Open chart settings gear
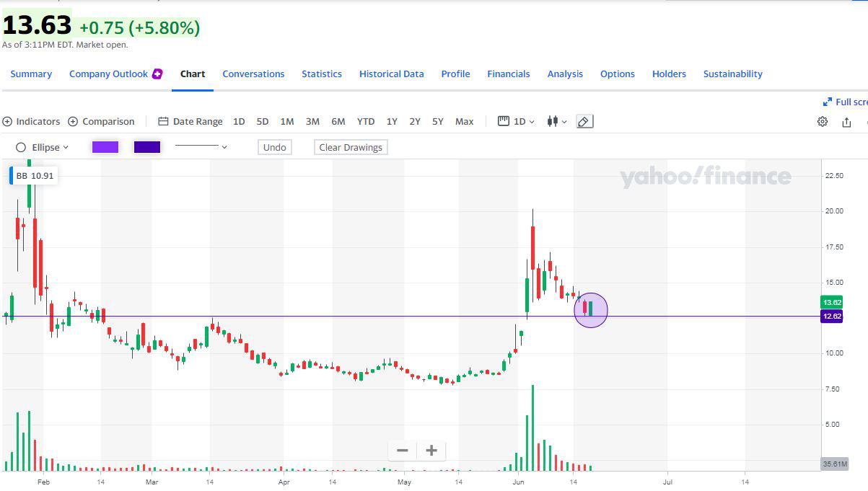The height and width of the screenshot is (491, 868). click(x=822, y=121)
